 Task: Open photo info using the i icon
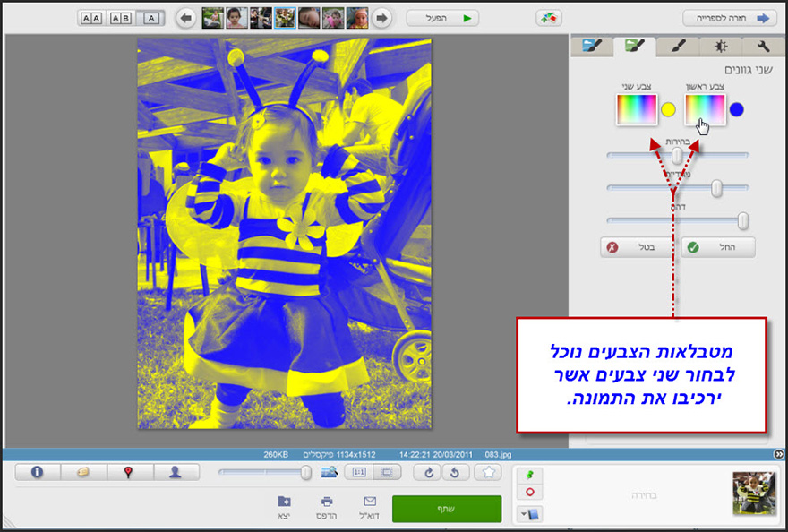[36, 473]
